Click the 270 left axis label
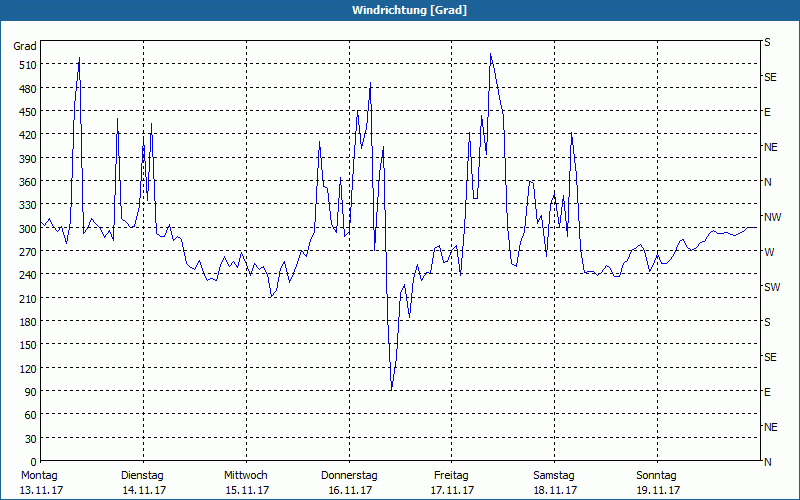This screenshot has width=800, height=500. (x=28, y=252)
